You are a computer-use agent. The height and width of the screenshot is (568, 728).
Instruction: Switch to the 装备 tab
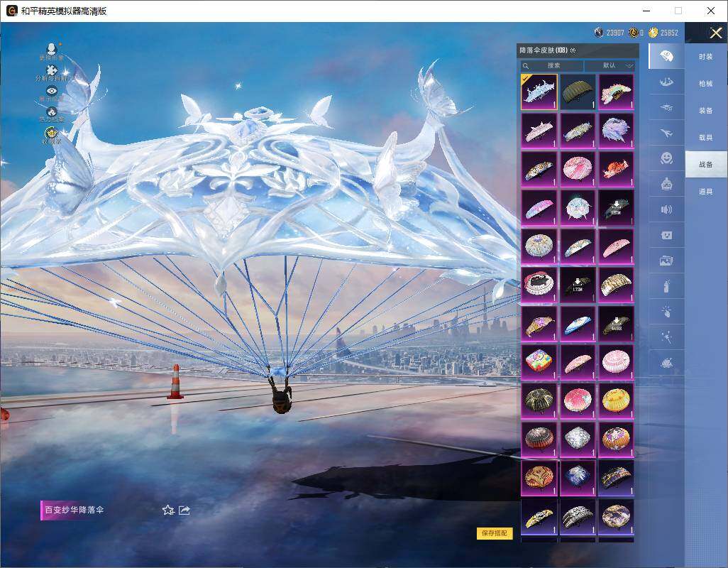coord(706,111)
